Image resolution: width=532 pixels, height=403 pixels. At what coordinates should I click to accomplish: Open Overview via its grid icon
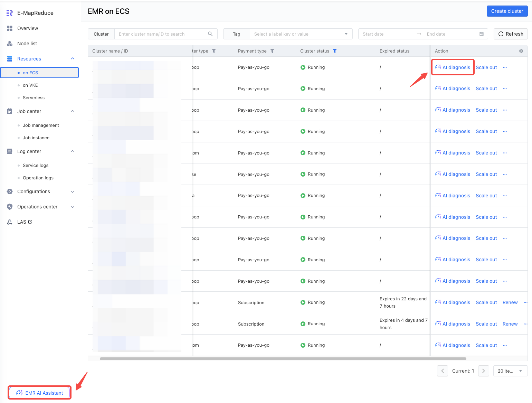10,28
